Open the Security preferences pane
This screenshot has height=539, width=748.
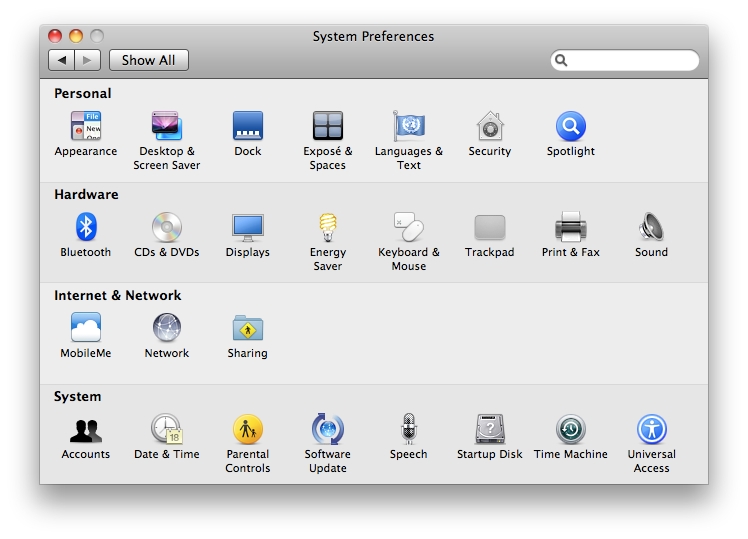pos(489,127)
